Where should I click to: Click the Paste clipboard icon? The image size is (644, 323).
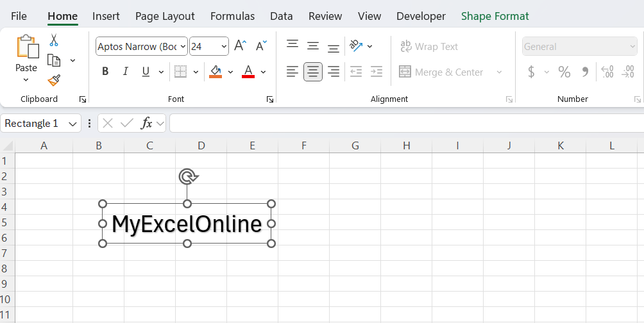[x=27, y=46]
